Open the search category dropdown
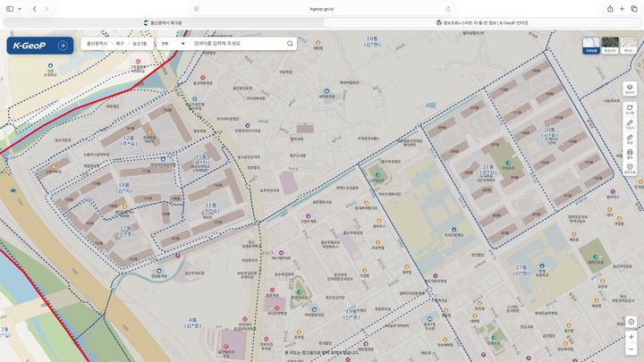This screenshot has height=362, width=644. tap(173, 44)
